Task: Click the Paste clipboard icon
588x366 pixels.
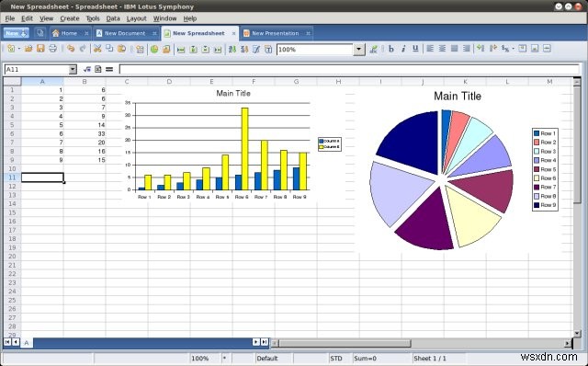Action: (x=121, y=49)
